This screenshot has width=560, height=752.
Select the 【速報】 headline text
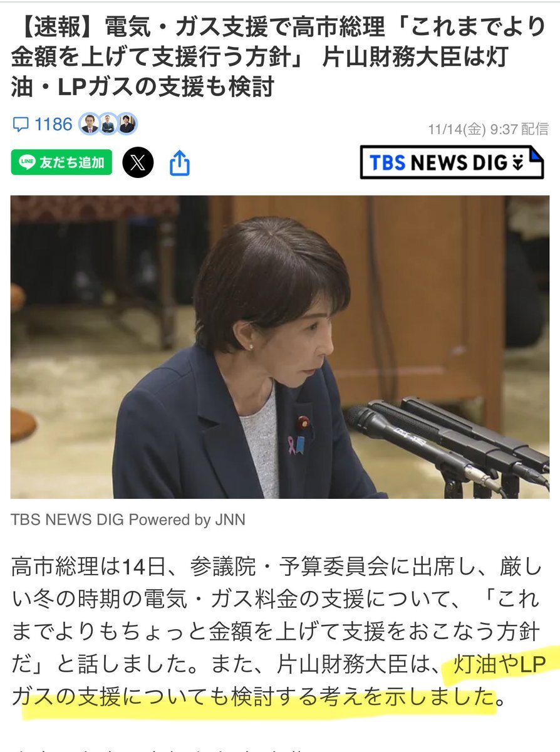click(279, 56)
